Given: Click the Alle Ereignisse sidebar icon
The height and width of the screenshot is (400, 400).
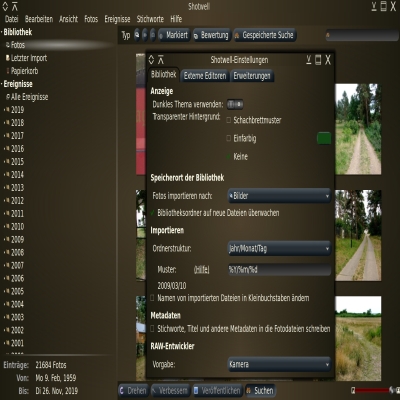Looking at the screenshot, I should tap(8, 97).
